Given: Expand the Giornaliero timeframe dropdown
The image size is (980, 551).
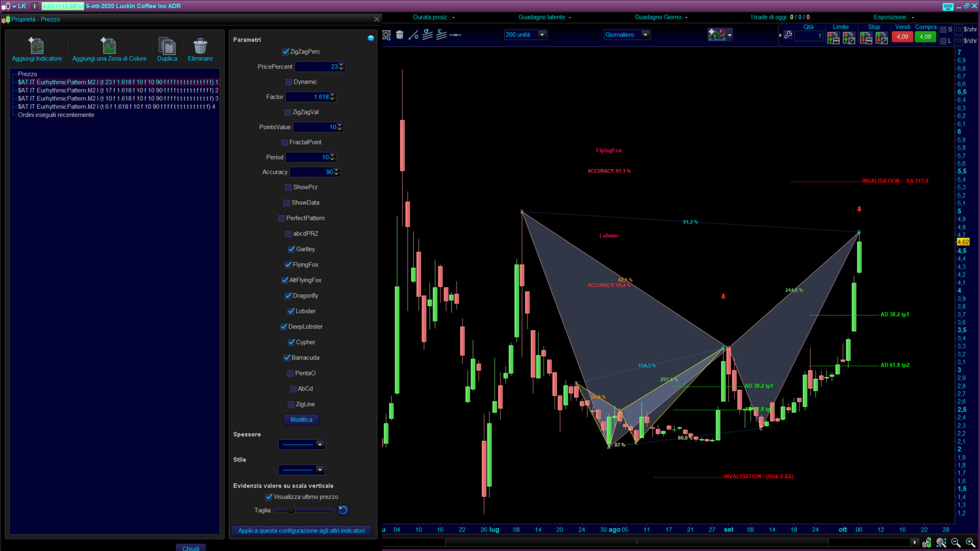Looking at the screenshot, I should click(x=645, y=35).
